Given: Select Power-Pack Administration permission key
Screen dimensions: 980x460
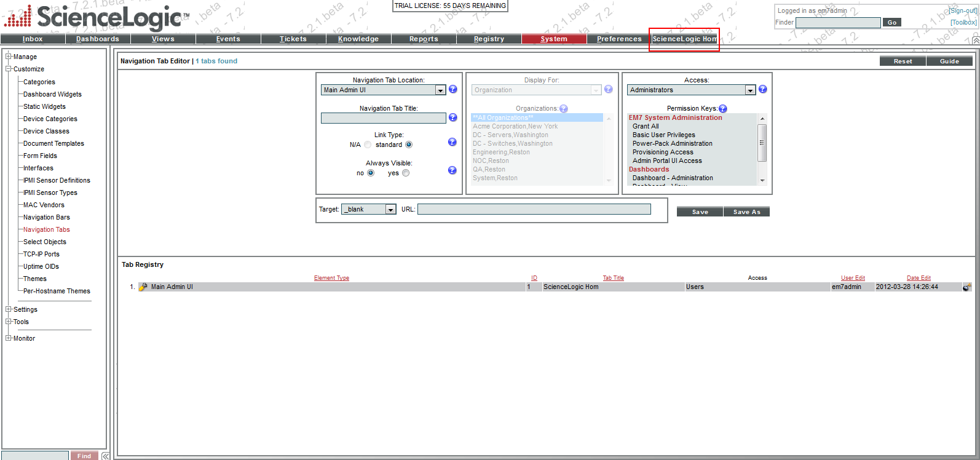Looking at the screenshot, I should tap(673, 143).
